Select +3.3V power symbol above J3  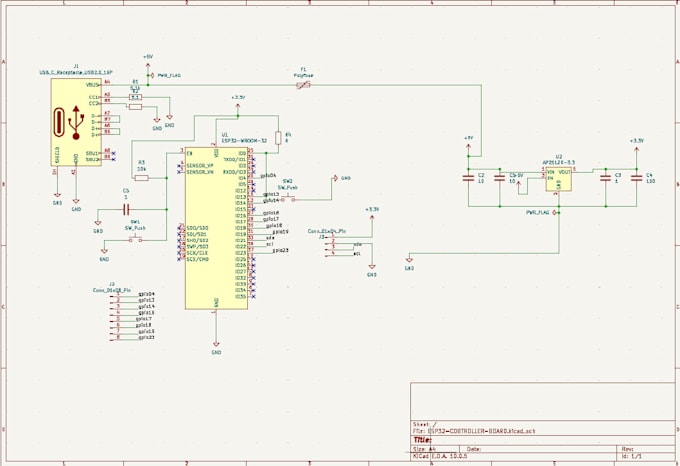pyautogui.click(x=372, y=219)
